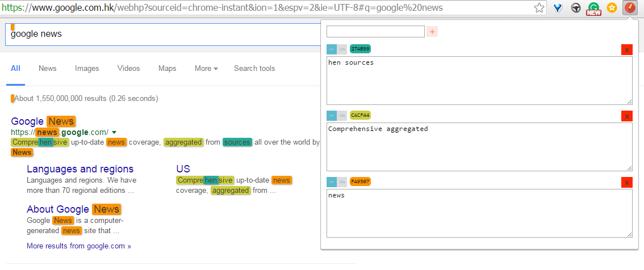Collapse the CACF44 group with minus button

click(x=332, y=116)
